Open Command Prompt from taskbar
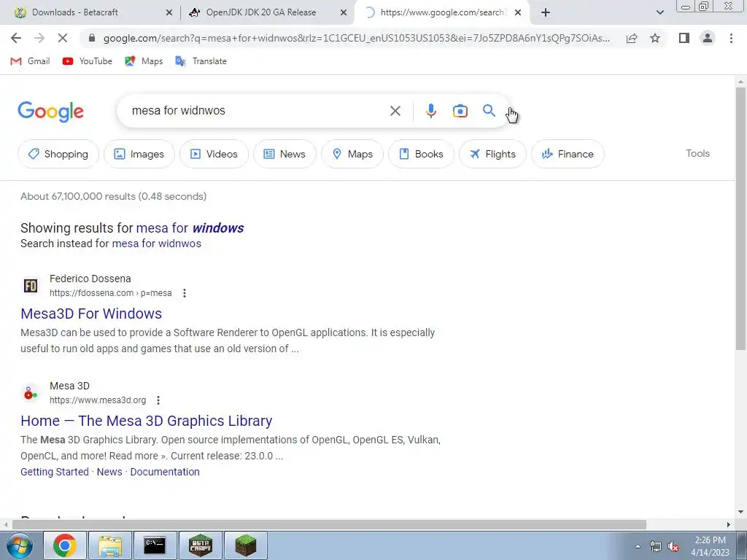The height and width of the screenshot is (560, 747). (155, 545)
